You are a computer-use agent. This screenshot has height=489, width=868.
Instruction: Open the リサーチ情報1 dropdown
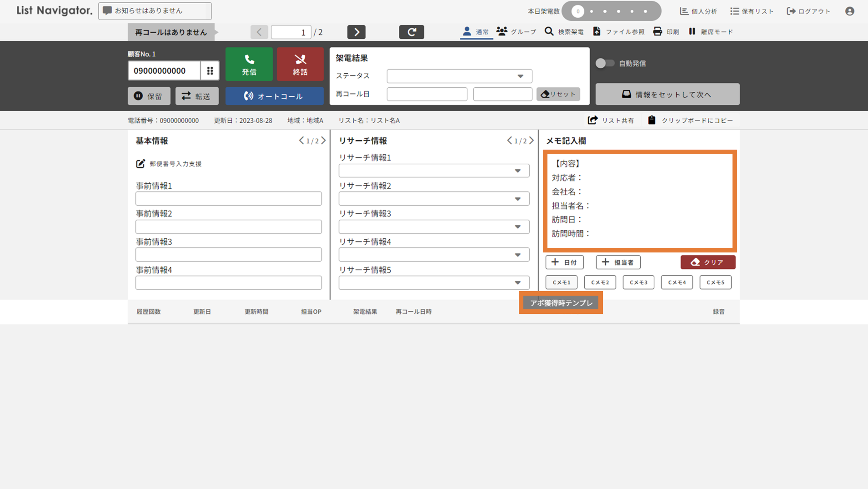[434, 171]
